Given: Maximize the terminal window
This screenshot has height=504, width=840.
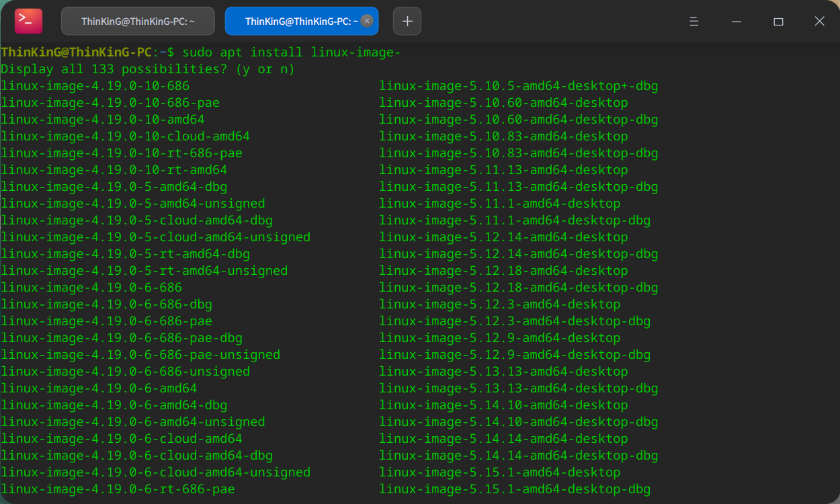Looking at the screenshot, I should click(778, 21).
